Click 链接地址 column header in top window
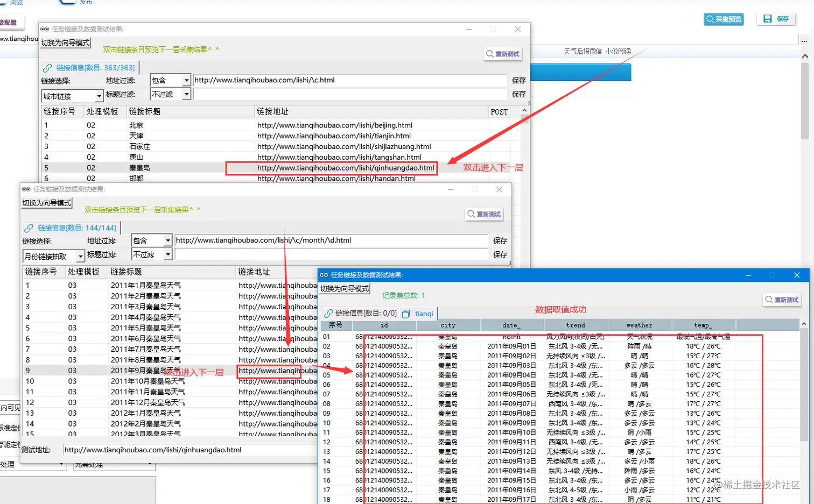 371,111
